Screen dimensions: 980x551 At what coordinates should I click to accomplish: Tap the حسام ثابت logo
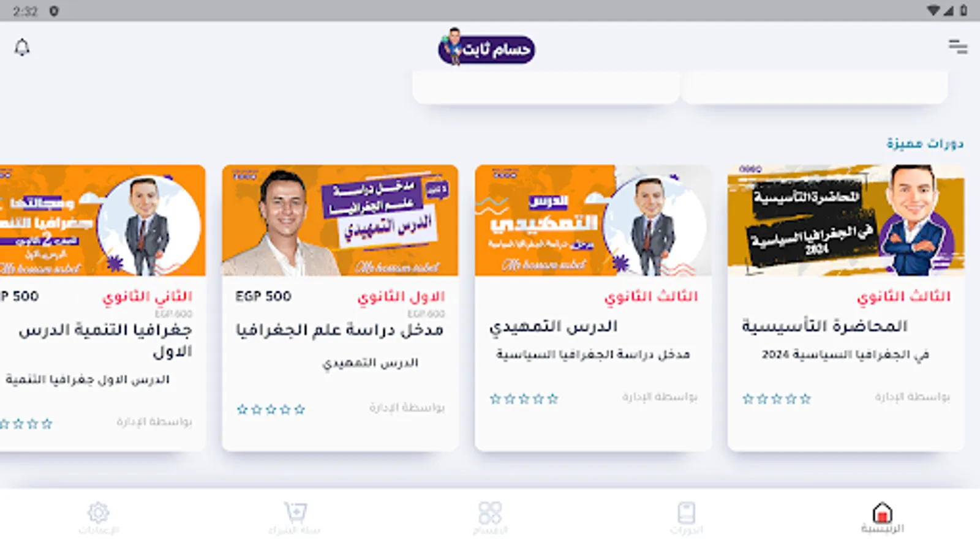point(486,48)
